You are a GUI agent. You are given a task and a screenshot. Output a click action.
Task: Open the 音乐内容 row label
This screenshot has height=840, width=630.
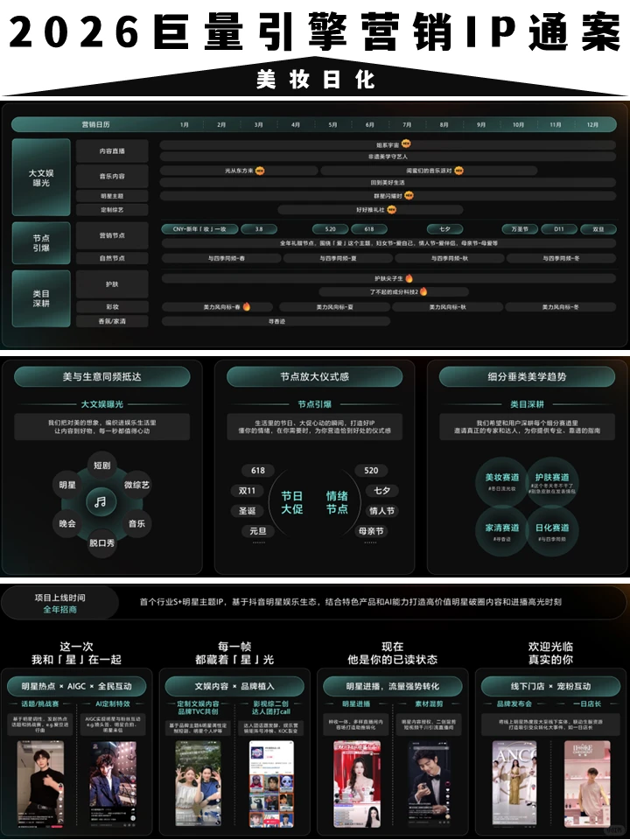(x=112, y=176)
